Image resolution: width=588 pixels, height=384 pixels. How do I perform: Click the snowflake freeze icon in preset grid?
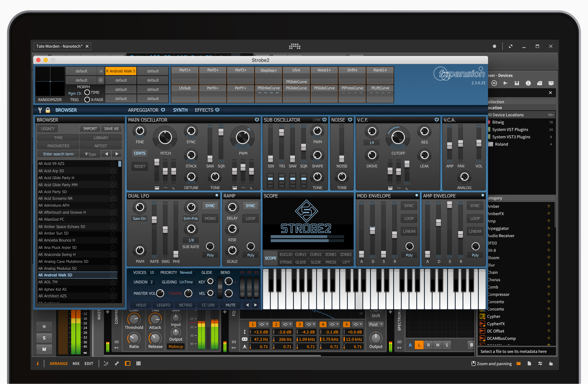[101, 71]
